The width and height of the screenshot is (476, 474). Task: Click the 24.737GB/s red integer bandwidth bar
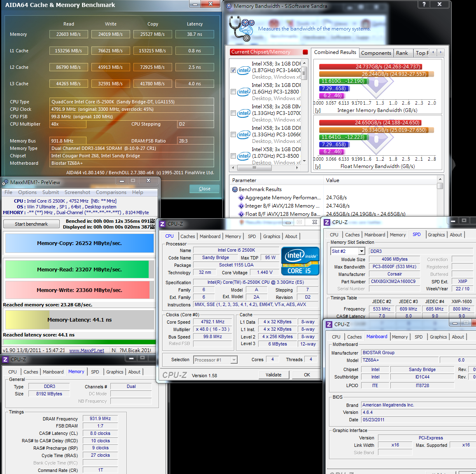[370, 66]
